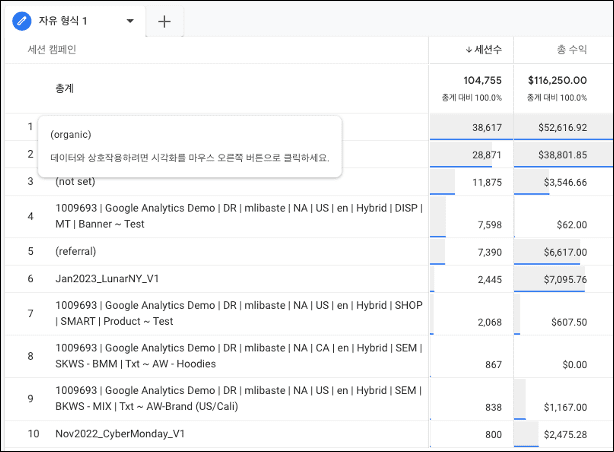Select the SHOP SMART Product ~ Test campaign
The image size is (614, 452).
(x=239, y=313)
